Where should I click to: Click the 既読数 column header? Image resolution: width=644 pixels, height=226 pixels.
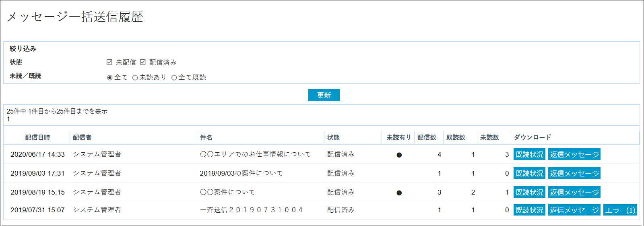click(456, 137)
